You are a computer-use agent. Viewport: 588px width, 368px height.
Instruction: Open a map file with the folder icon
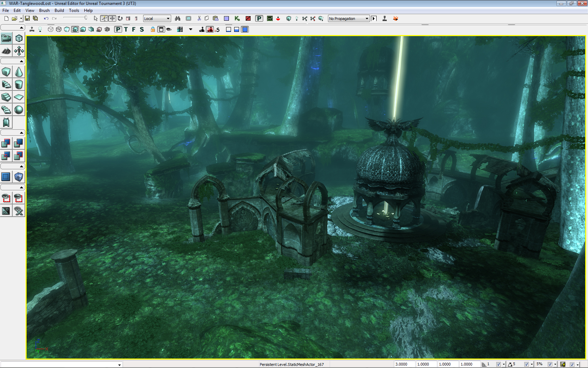pos(14,19)
